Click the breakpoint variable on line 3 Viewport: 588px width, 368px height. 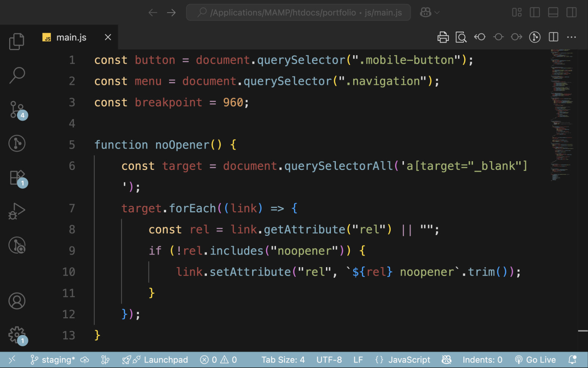click(x=168, y=102)
